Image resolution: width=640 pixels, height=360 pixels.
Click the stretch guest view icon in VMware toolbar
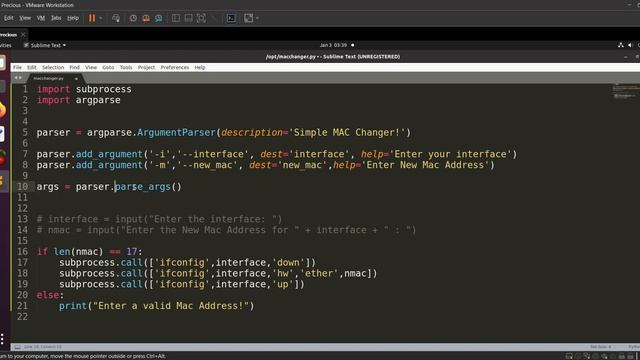point(248,18)
